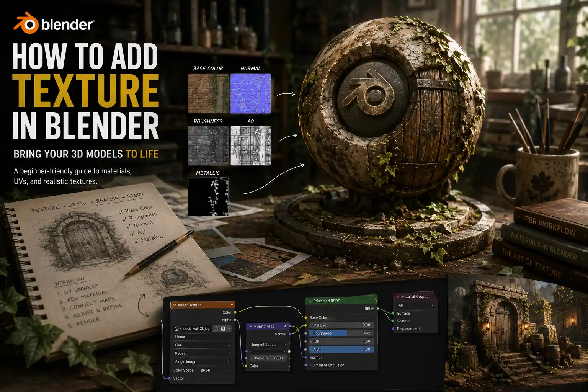Click the Base Color input socket
Viewport: 588px width, 392px height.
(x=305, y=317)
